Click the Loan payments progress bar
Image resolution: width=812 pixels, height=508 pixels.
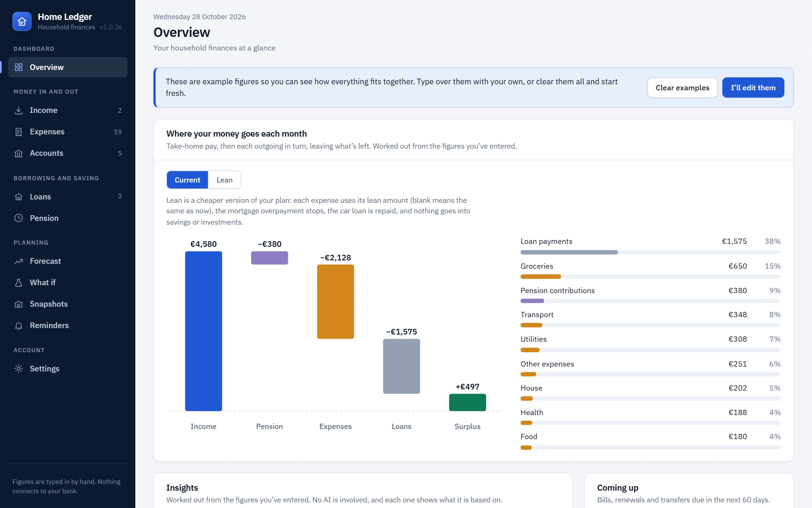pyautogui.click(x=650, y=252)
